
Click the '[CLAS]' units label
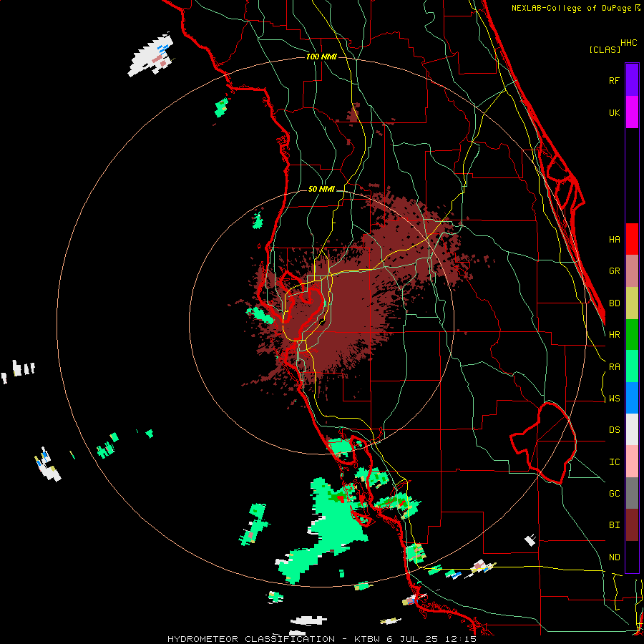(605, 49)
